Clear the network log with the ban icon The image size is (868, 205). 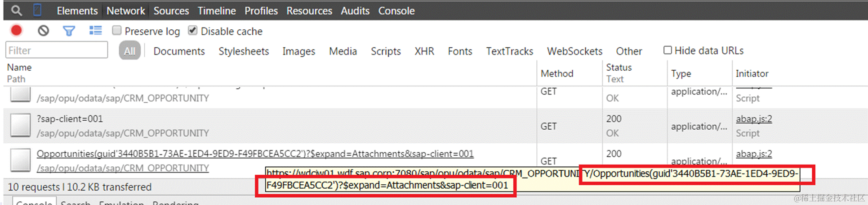click(43, 31)
